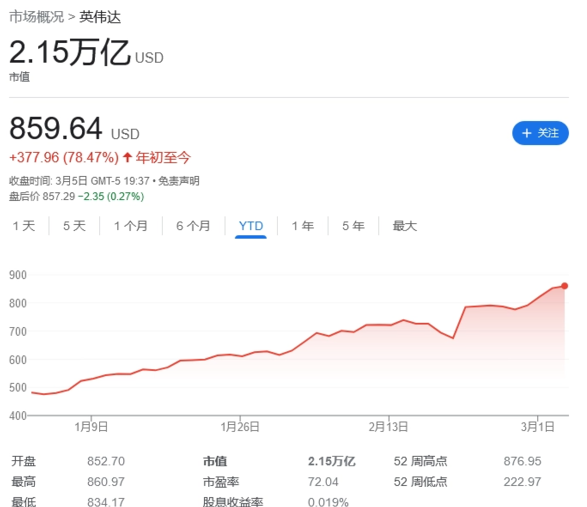Select the 1 天 range tab
Screen dimensions: 587x507
(24, 226)
